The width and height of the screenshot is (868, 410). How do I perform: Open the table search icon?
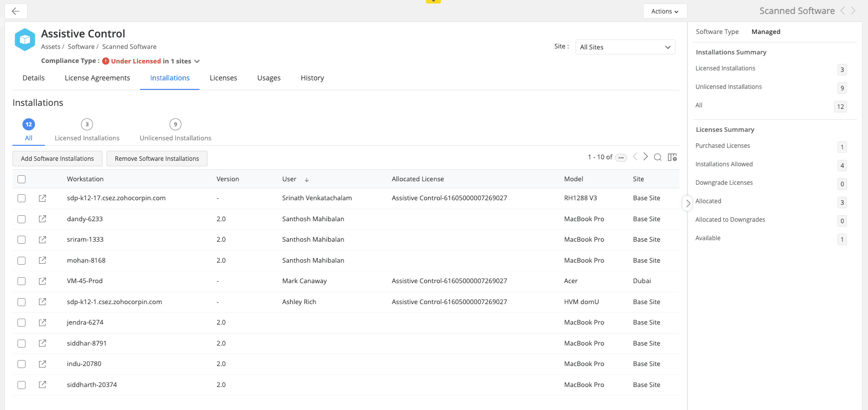pos(657,157)
